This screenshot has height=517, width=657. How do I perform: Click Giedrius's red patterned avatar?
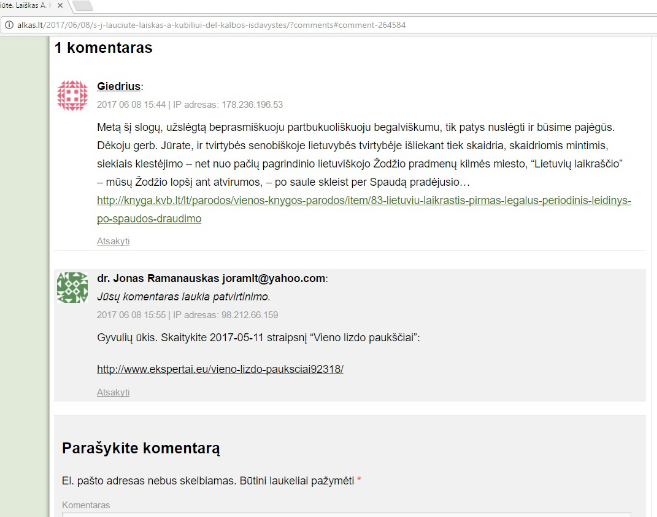(x=72, y=95)
